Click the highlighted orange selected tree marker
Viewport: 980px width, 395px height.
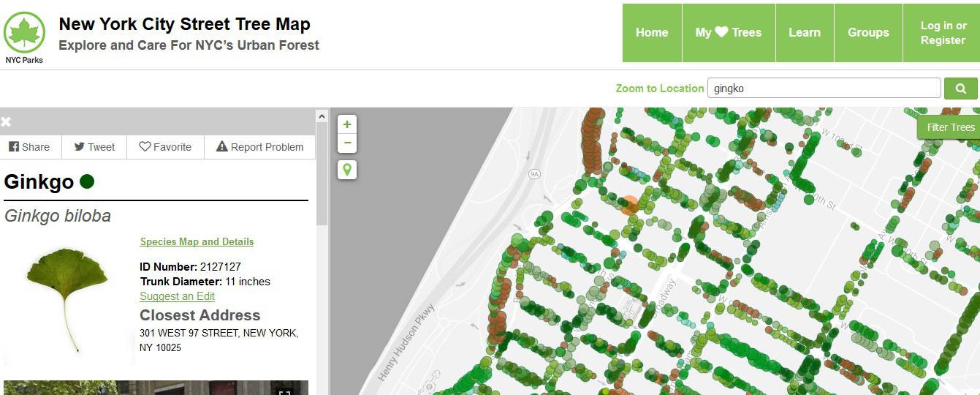630,204
